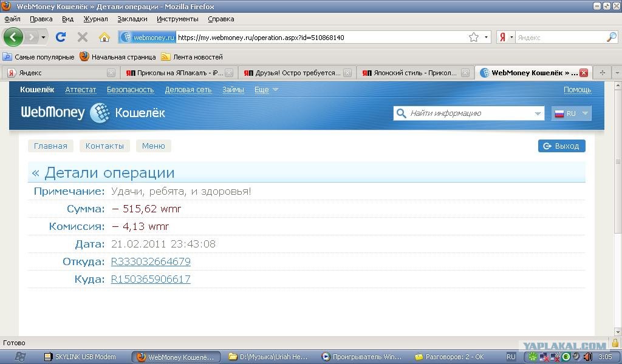Image resolution: width=622 pixels, height=364 pixels.
Task: Click the Меню button
Action: click(154, 146)
